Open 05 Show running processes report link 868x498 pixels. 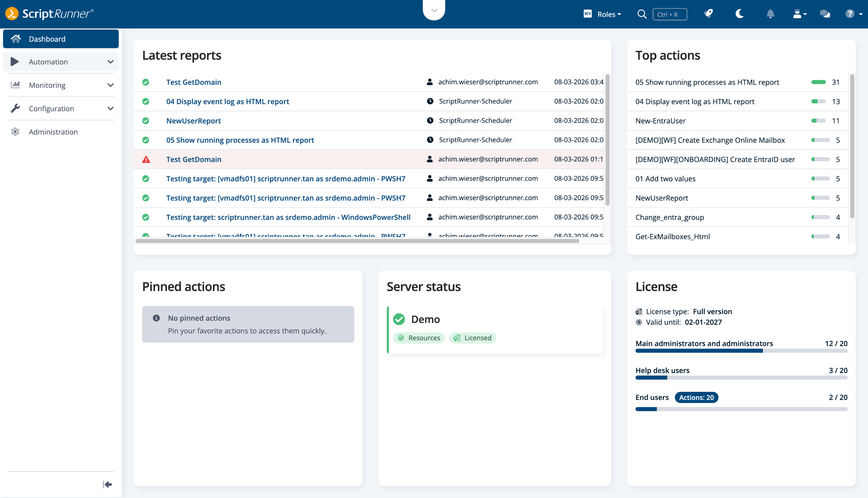coord(240,140)
